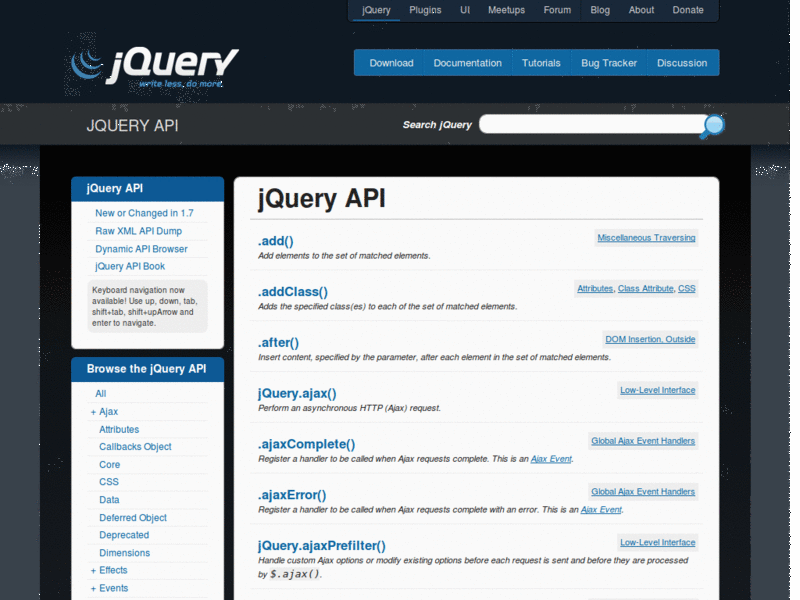800x600 pixels.
Task: Open jQuery API Book link
Action: coord(130,266)
